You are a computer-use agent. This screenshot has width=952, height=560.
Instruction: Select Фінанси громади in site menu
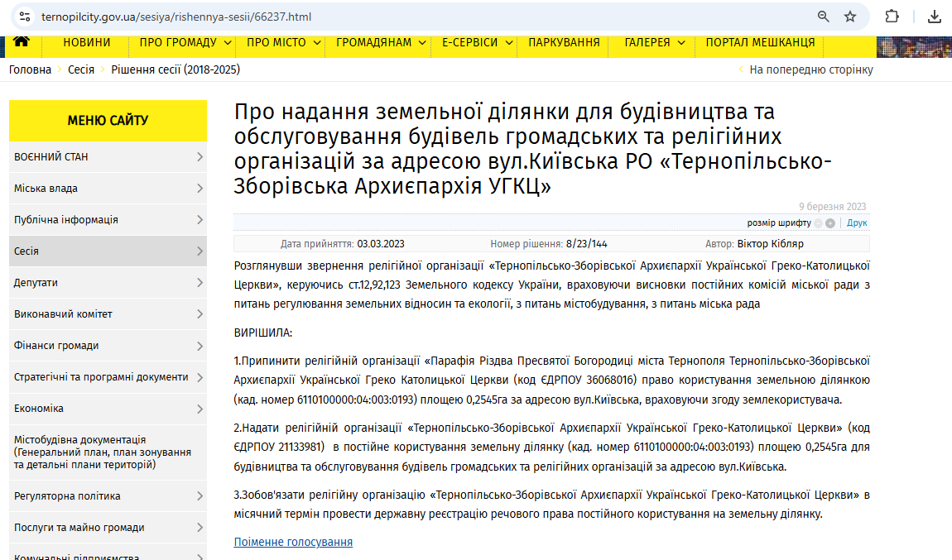(x=108, y=346)
